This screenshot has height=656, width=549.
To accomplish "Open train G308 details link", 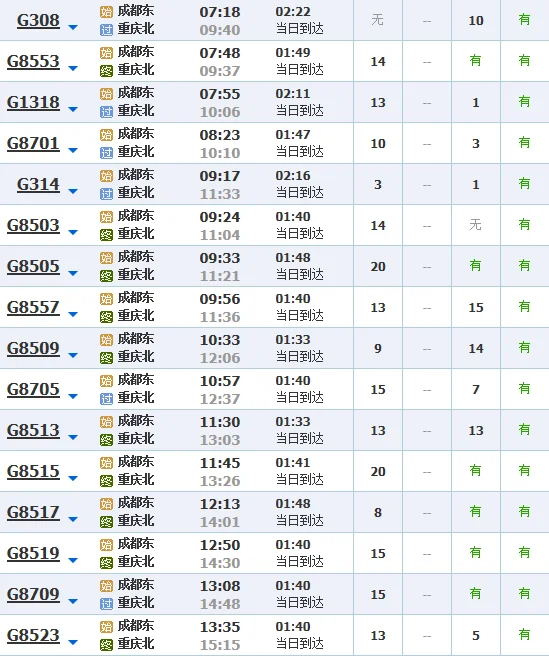I will pos(38,20).
